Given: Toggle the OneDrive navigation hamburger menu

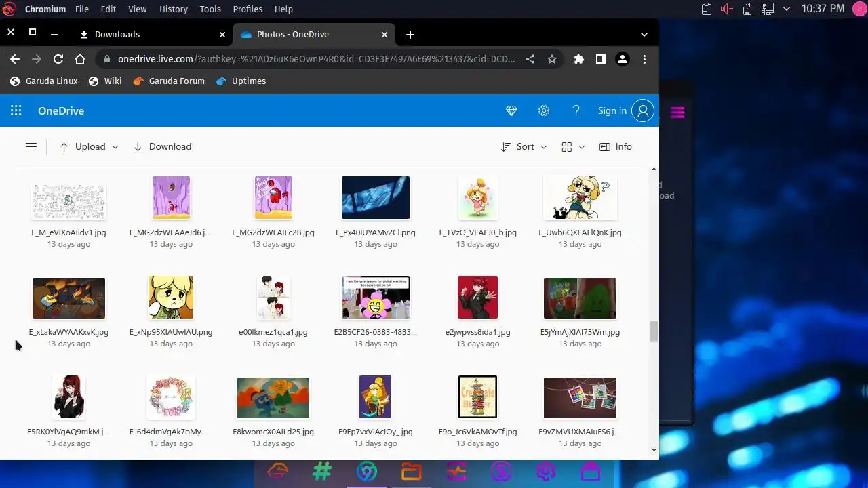Looking at the screenshot, I should (x=31, y=146).
